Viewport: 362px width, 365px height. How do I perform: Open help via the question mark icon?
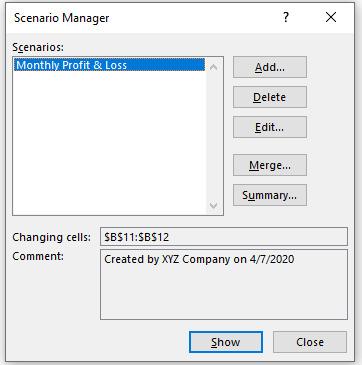(x=286, y=17)
